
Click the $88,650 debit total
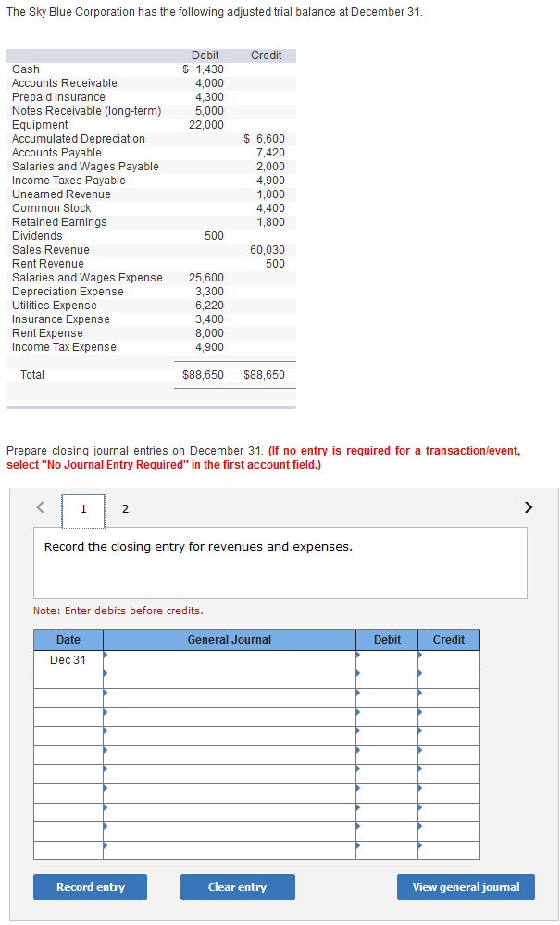[204, 375]
